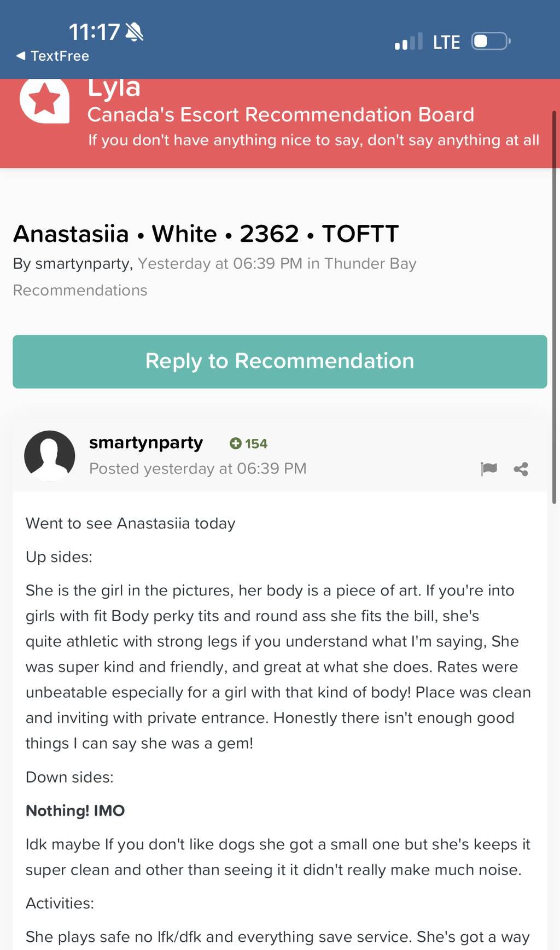This screenshot has width=560, height=950.
Task: Open smartynparty username link above the post
Action: click(x=146, y=442)
